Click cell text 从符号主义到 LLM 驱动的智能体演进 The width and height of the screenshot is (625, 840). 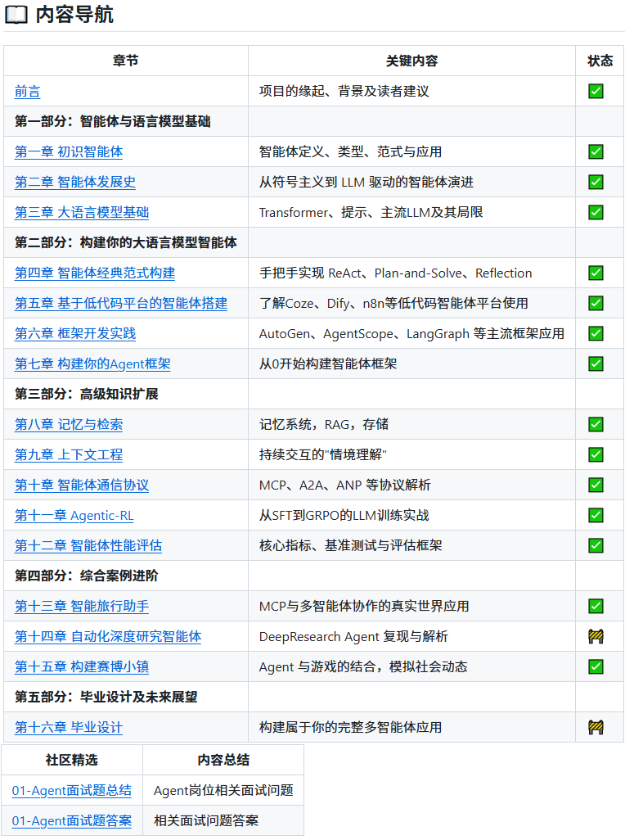tap(366, 182)
